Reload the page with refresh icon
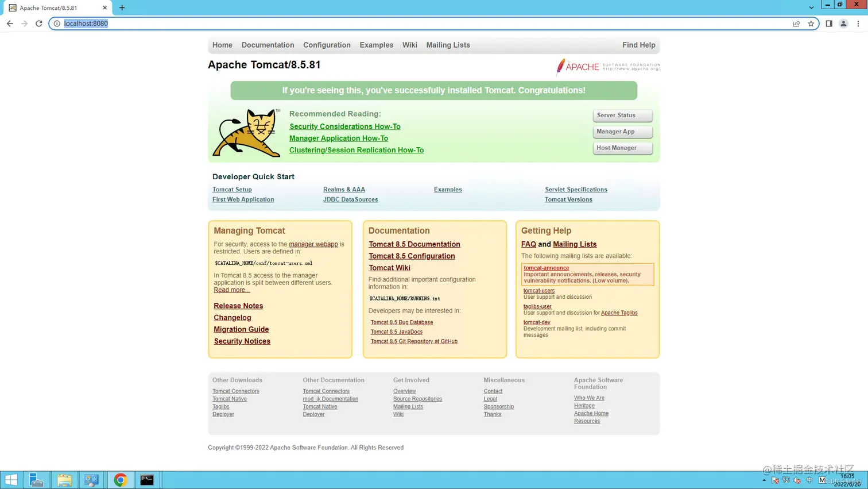The height and width of the screenshot is (489, 868). (39, 24)
